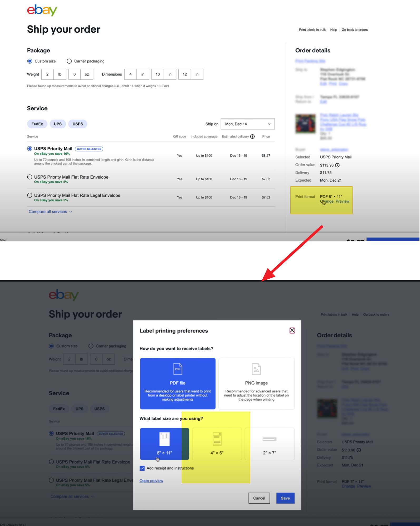420x526 pixels.
Task: Open preview link in the dialog
Action: [151, 481]
